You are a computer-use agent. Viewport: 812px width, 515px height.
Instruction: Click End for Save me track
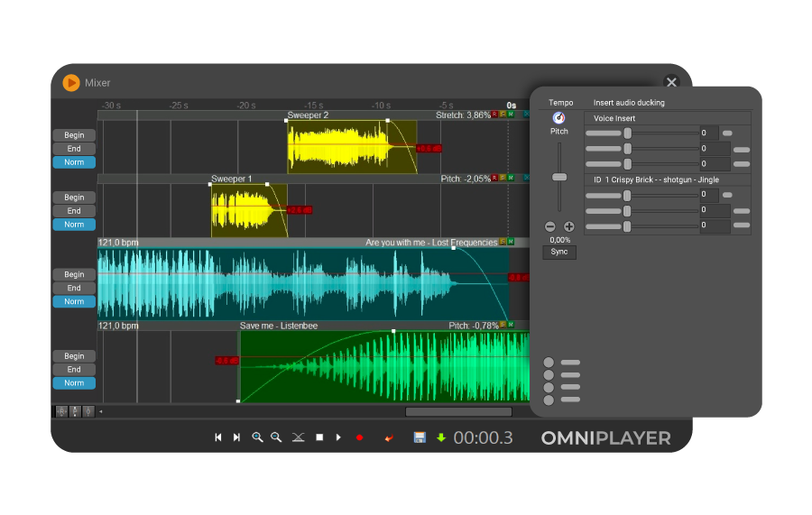click(x=74, y=370)
